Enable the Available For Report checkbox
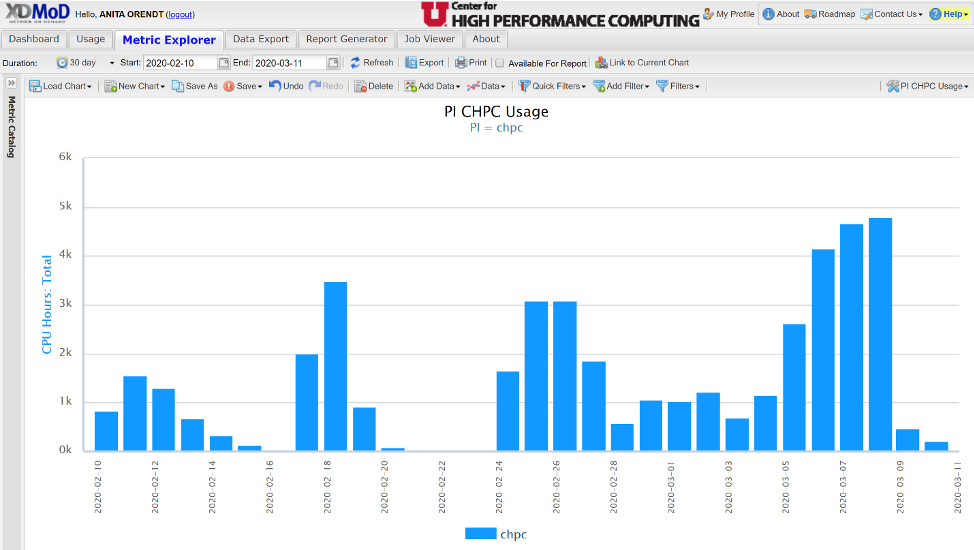The image size is (974, 550). pos(500,63)
